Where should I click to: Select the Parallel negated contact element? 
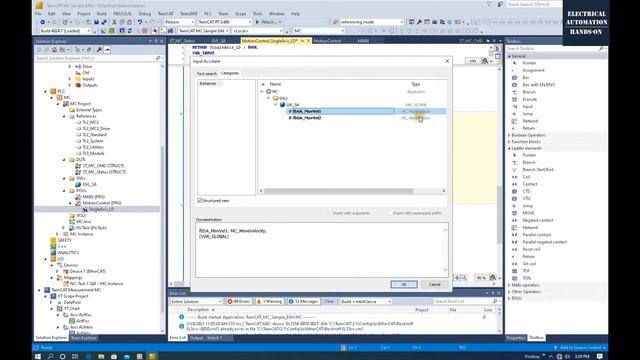[544, 242]
